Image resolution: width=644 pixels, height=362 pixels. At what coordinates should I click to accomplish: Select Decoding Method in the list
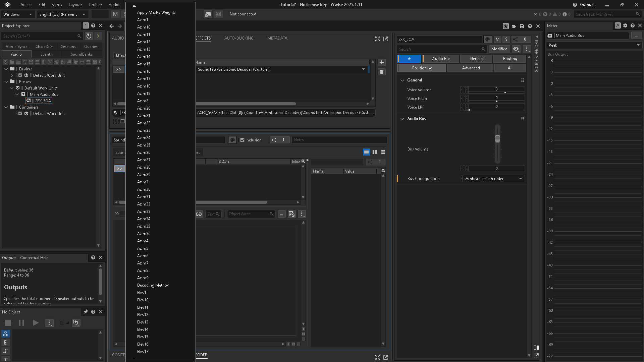[153, 285]
